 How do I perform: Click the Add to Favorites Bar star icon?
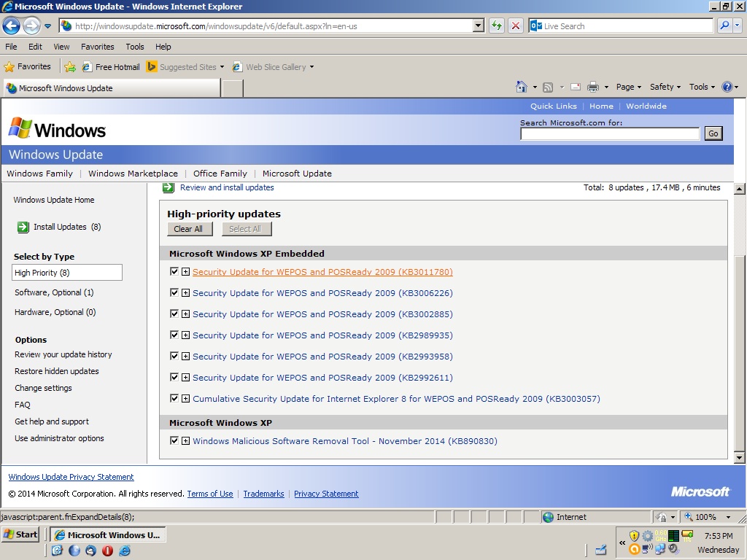[70, 67]
